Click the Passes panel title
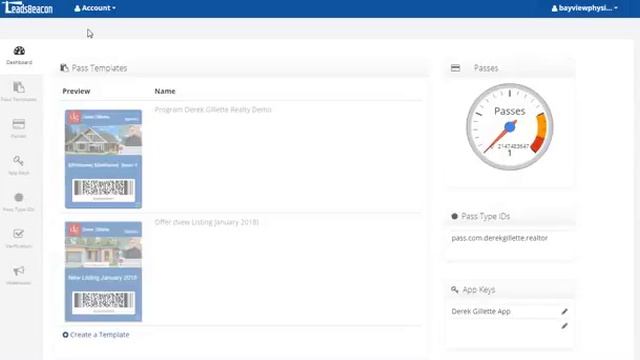This screenshot has height=360, width=640. (x=486, y=68)
